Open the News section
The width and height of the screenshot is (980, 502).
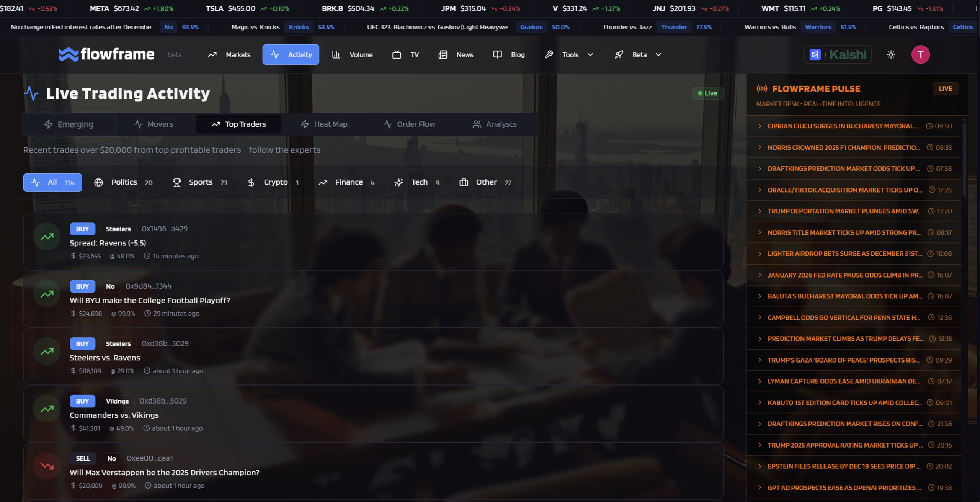(456, 54)
